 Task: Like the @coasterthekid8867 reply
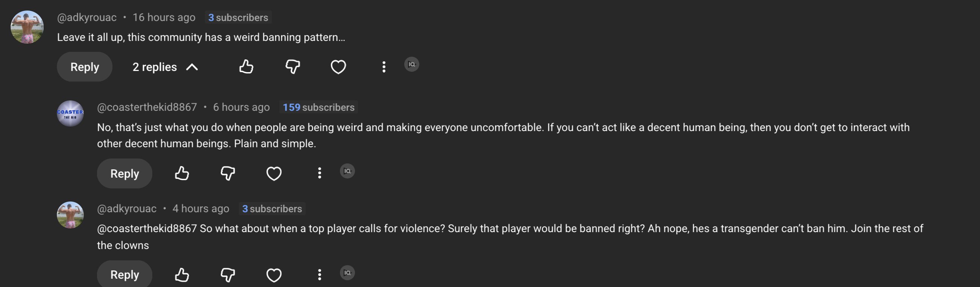[x=182, y=173]
